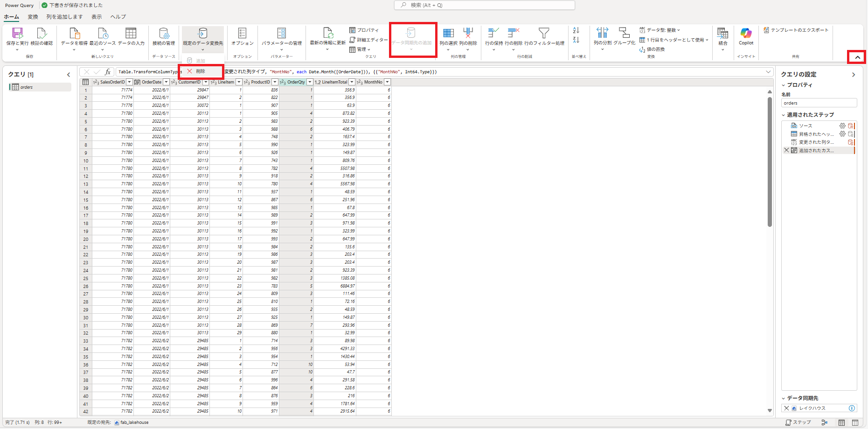Sort ascending using the A-Z icon

[x=576, y=30]
